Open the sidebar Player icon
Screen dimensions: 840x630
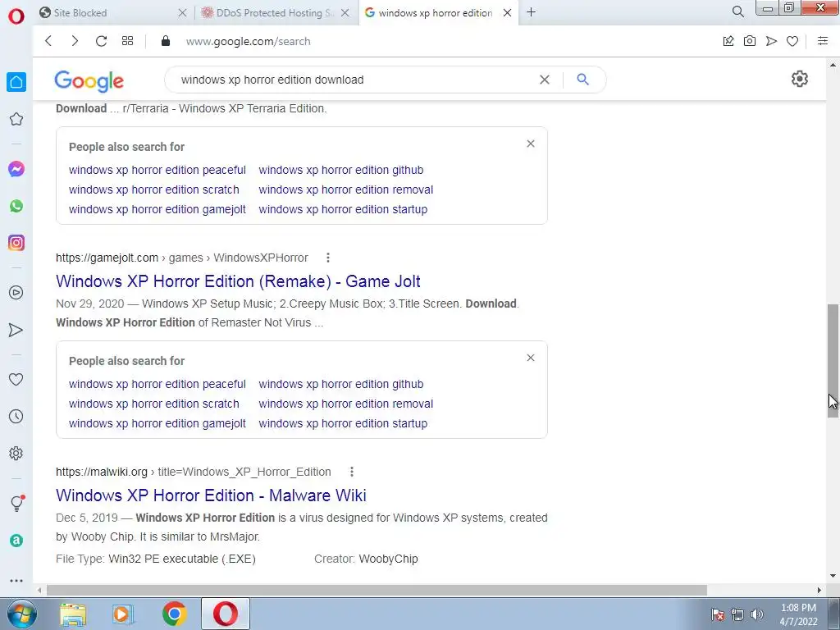click(16, 293)
